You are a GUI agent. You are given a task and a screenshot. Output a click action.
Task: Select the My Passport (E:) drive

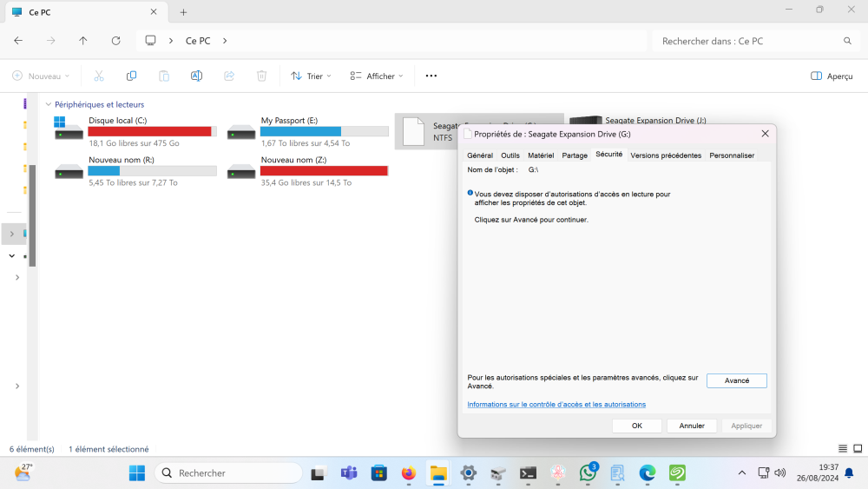click(307, 131)
